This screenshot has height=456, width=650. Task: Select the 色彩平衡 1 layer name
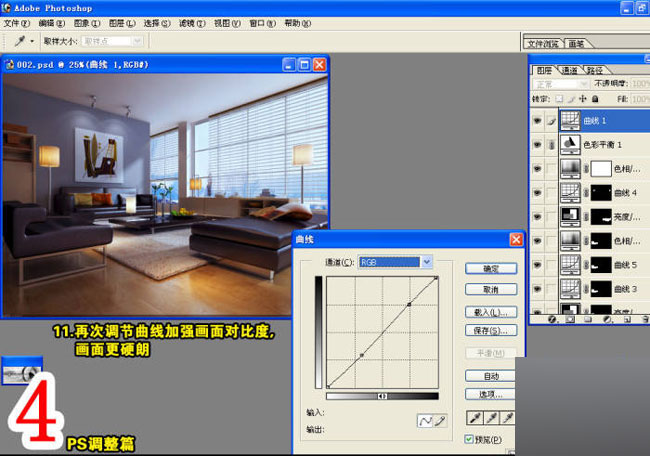[602, 145]
